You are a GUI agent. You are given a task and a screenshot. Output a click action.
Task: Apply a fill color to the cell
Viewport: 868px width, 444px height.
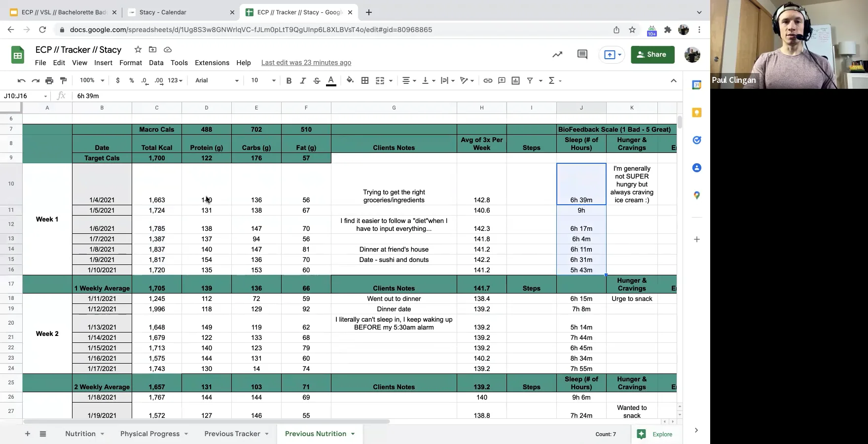click(350, 80)
